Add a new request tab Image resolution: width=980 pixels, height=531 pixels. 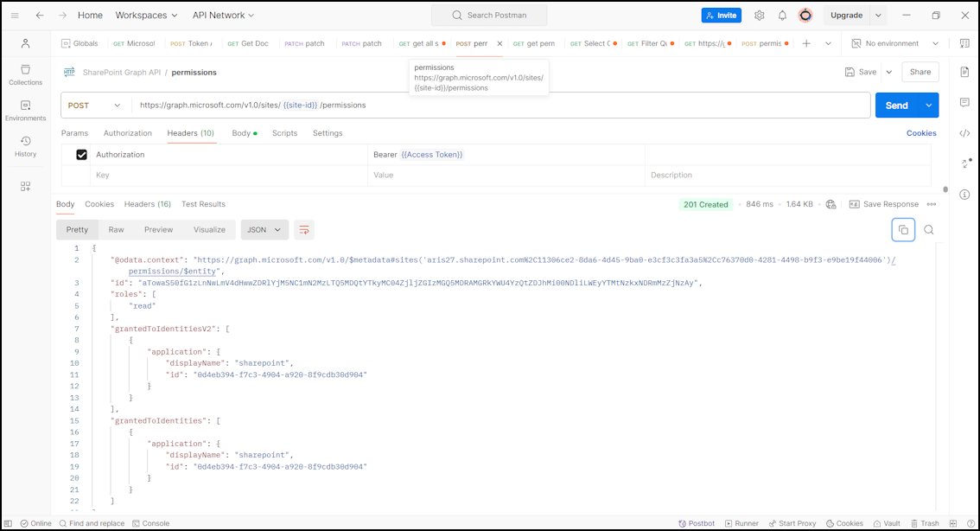[806, 43]
